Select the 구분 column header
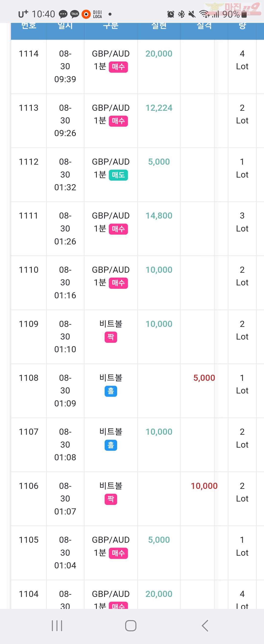Screen dimensions: 264x644 [x=111, y=25]
